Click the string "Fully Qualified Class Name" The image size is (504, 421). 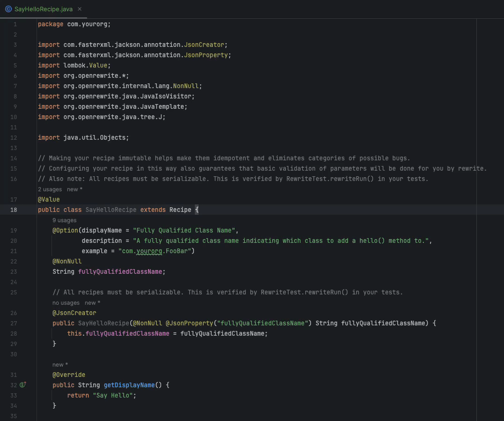[184, 230]
